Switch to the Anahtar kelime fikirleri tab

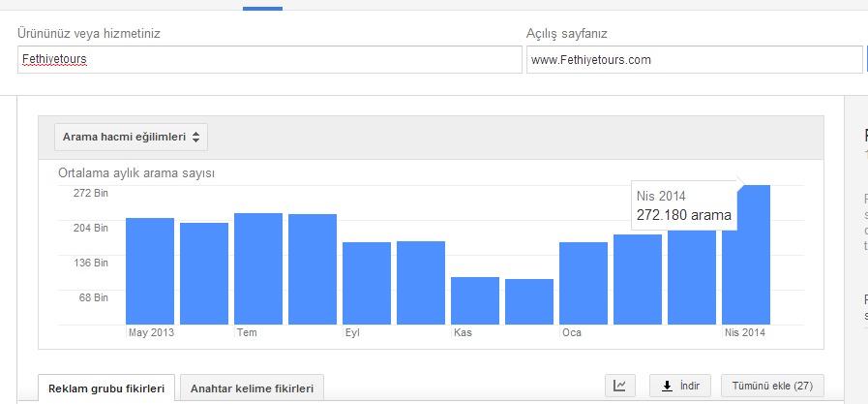point(252,388)
